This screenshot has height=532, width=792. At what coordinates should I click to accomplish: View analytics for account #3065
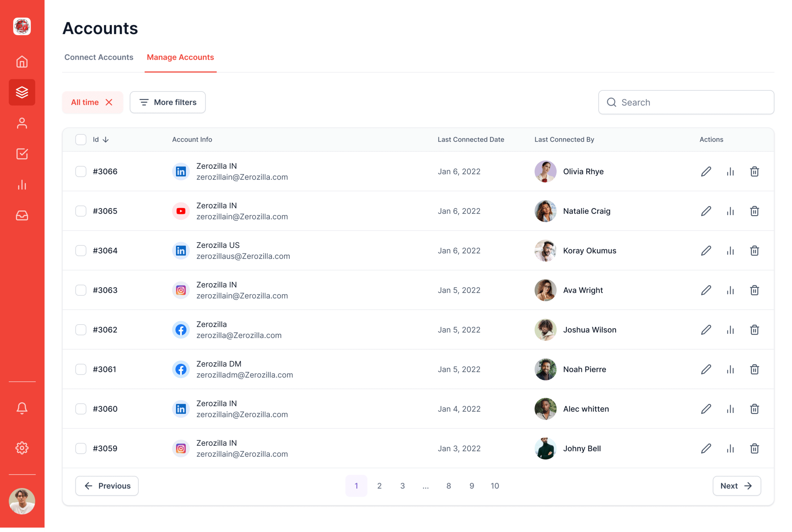point(730,211)
